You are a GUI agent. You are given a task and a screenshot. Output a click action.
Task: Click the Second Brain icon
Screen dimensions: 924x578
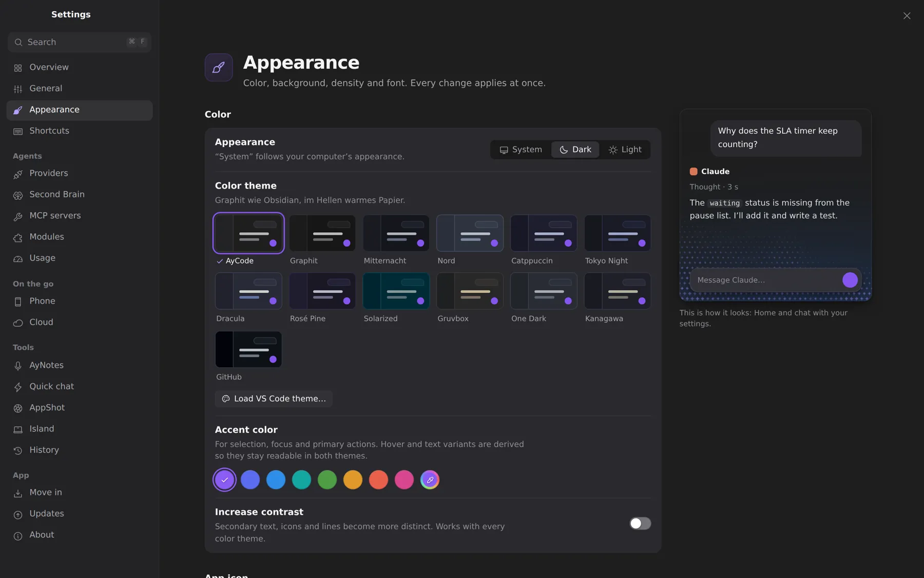pyautogui.click(x=18, y=195)
